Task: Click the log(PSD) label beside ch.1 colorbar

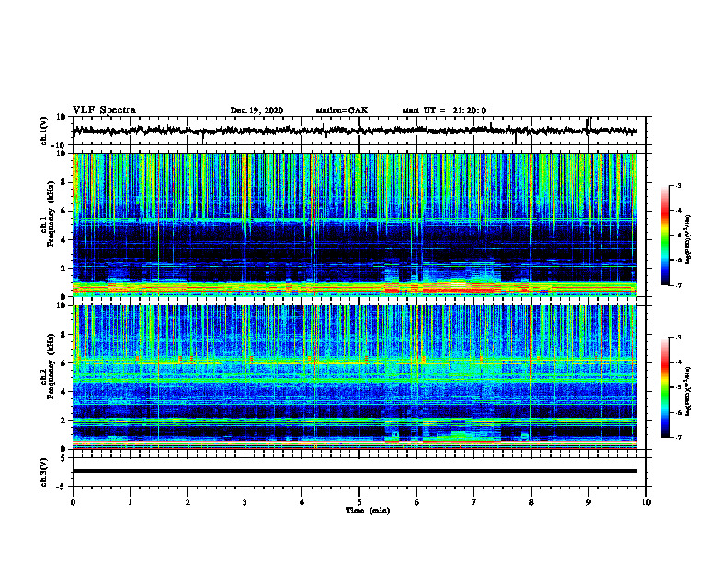Action: (x=688, y=238)
